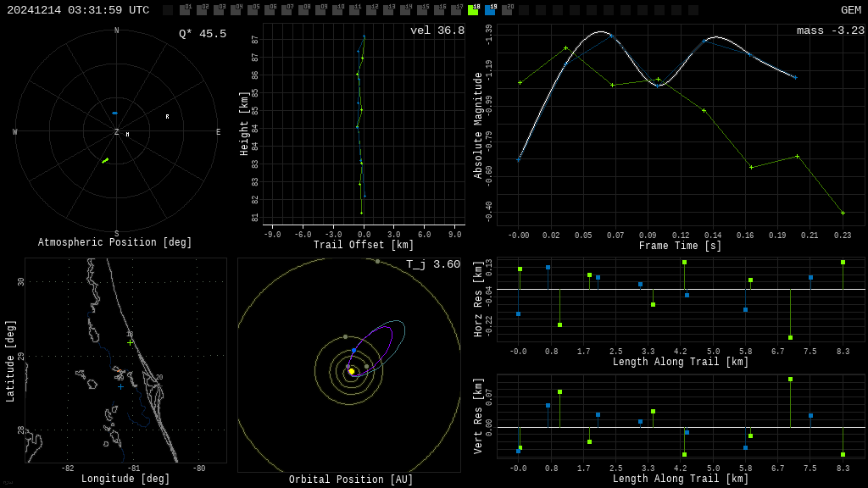Click the N compass label on polar plot

117,31
